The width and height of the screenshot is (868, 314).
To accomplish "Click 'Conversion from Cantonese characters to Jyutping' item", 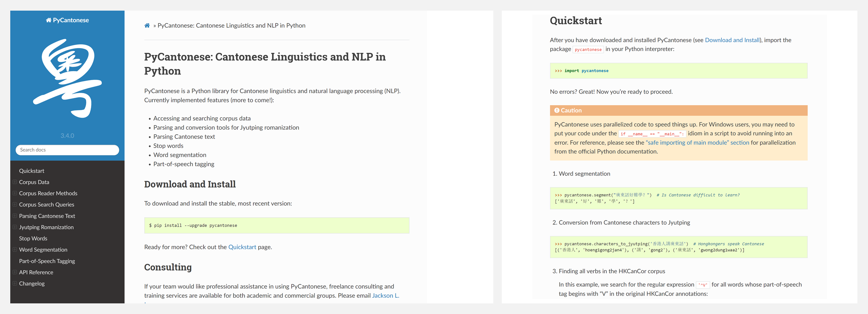I will click(x=624, y=223).
